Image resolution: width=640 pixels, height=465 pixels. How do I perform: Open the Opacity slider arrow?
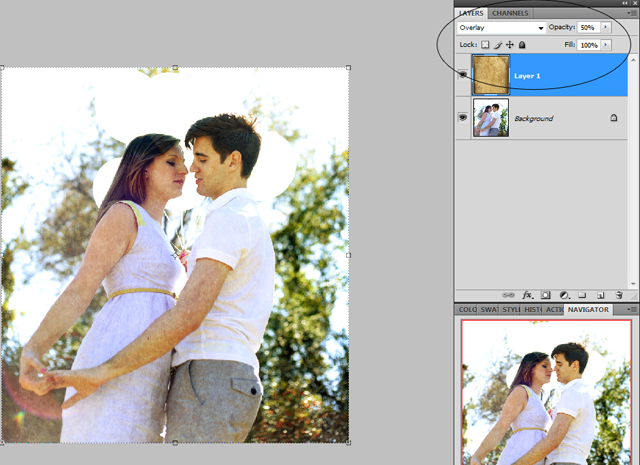pos(606,27)
